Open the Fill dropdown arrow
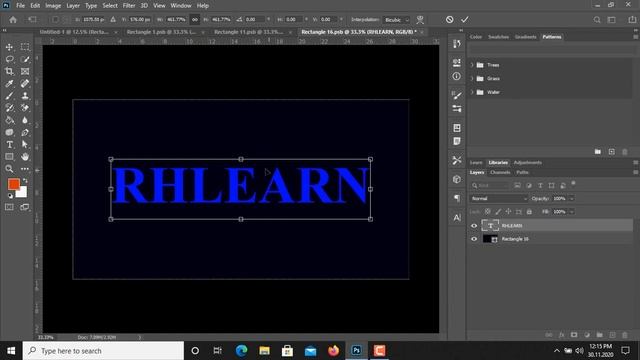This screenshot has height=360, width=640. pos(571,212)
